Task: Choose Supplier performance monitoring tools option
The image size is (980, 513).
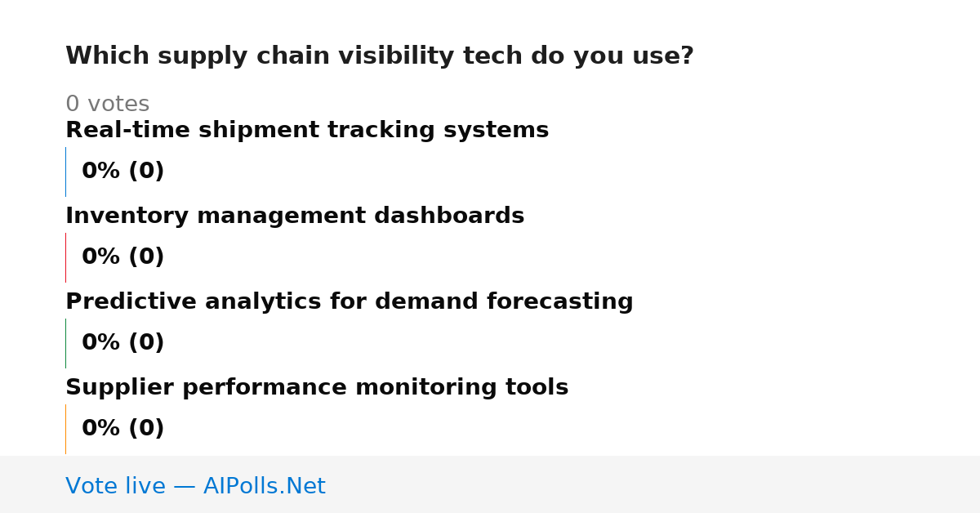Action: (317, 388)
